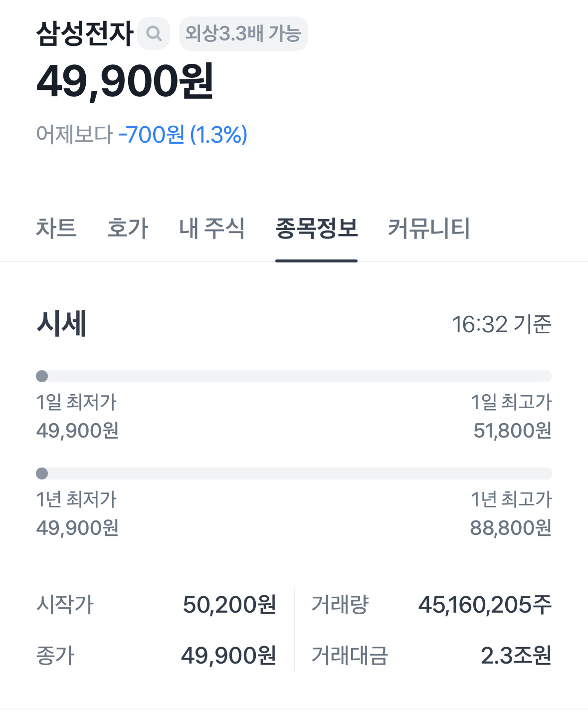Tap the -700원 (1.3%) change text

(x=183, y=135)
